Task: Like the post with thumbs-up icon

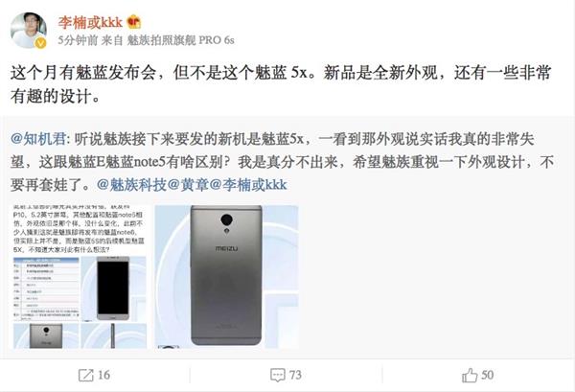Action: click(x=470, y=375)
